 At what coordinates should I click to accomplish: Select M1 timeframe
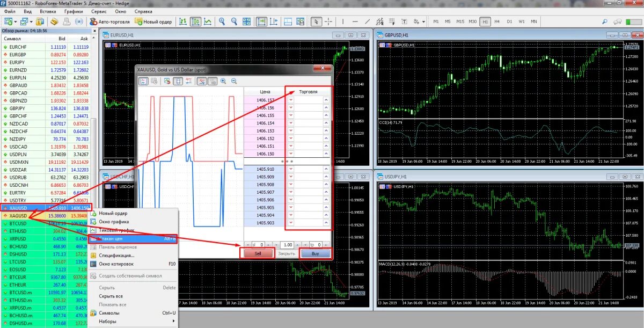(436, 21)
